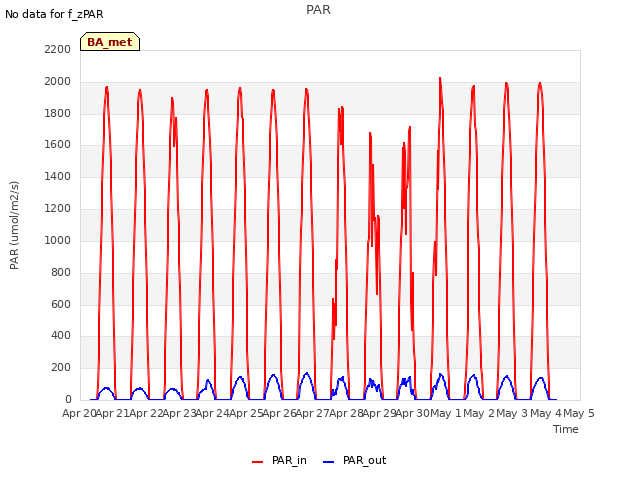The height and width of the screenshot is (480, 640).
Task: Click the x-axis label Apr 20
Action: [79, 413]
